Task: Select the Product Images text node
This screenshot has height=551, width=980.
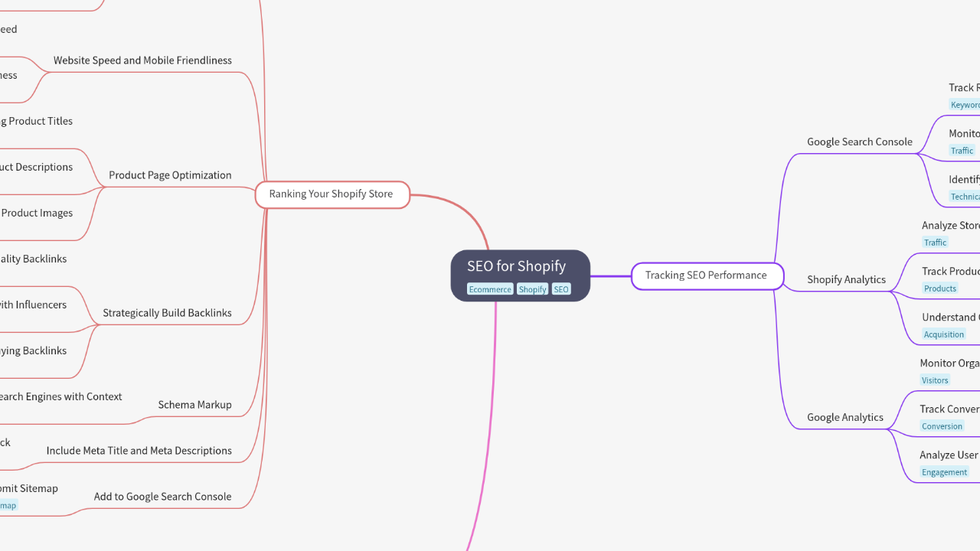Action: click(37, 213)
